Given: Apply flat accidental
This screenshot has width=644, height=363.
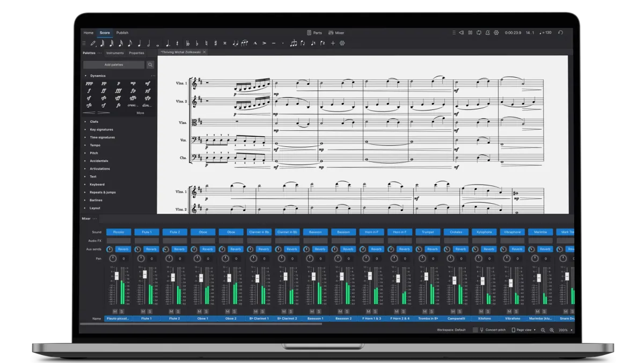Looking at the screenshot, I should point(197,43).
